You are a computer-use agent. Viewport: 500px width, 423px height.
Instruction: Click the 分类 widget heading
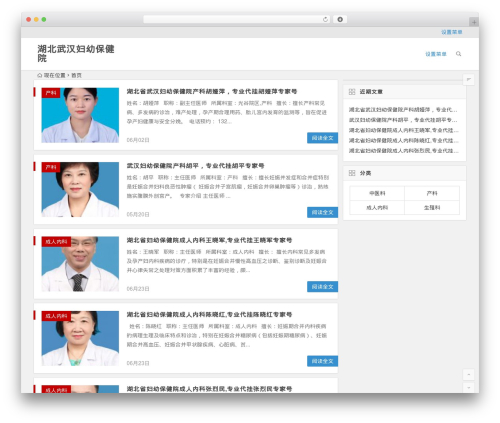coord(365,173)
